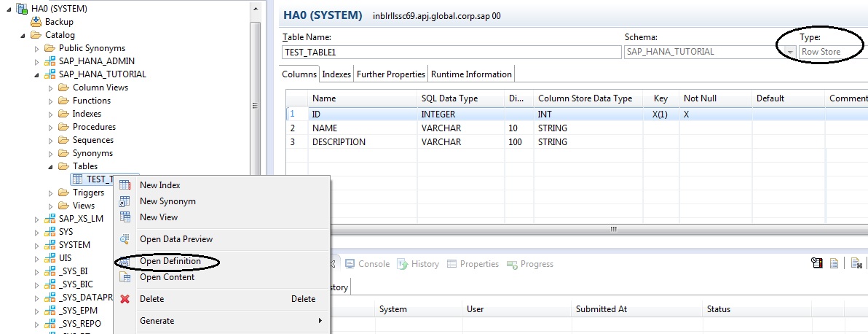
Task: Click the SAP_XS_LM schema icon
Action: pos(50,219)
